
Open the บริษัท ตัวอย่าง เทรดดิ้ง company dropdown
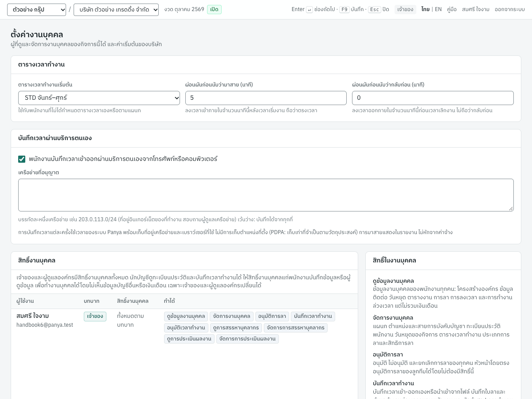click(x=116, y=10)
